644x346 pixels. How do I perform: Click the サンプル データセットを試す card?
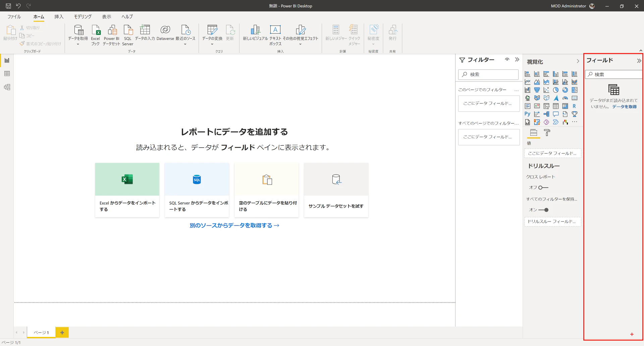point(336,190)
